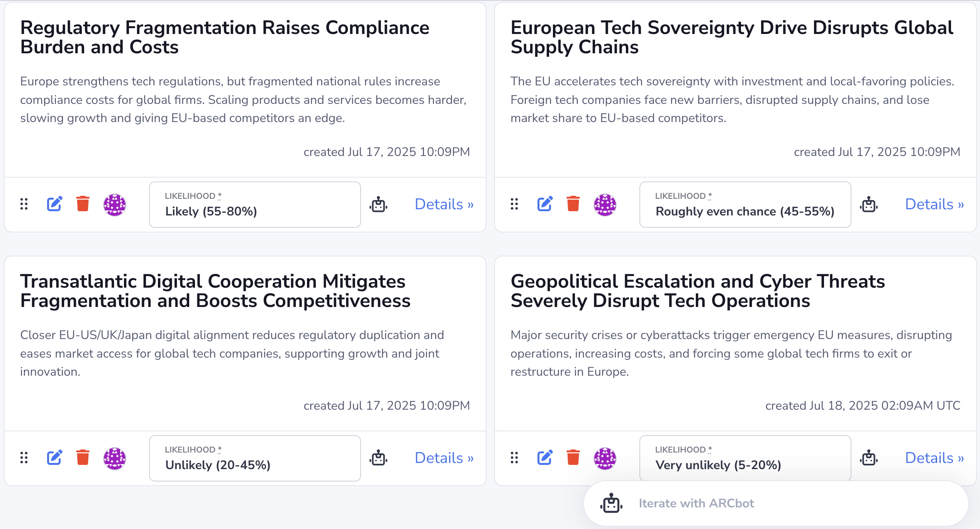This screenshot has height=529, width=980.
Task: Click purple avatar on Transatlantic Cooperation card
Action: tap(115, 458)
